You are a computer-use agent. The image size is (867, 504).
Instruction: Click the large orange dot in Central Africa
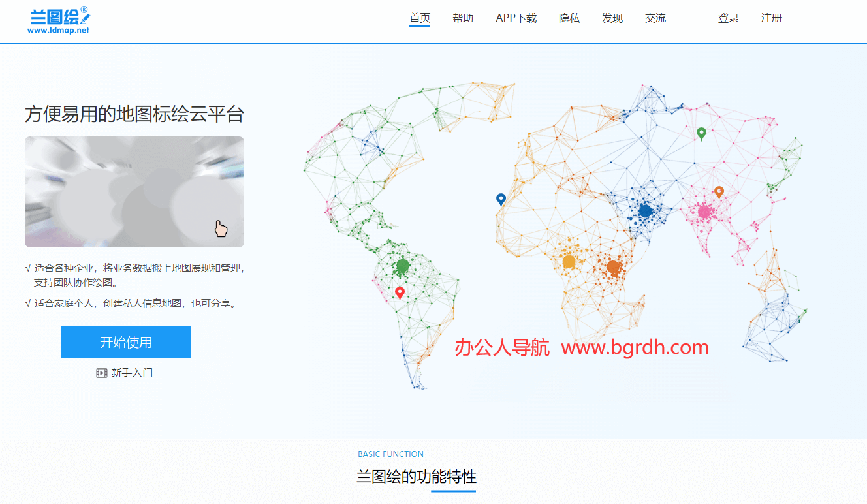coord(613,266)
